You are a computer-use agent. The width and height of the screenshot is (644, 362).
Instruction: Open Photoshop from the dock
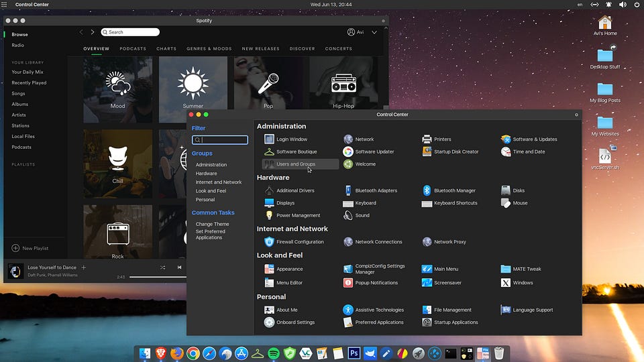354,353
